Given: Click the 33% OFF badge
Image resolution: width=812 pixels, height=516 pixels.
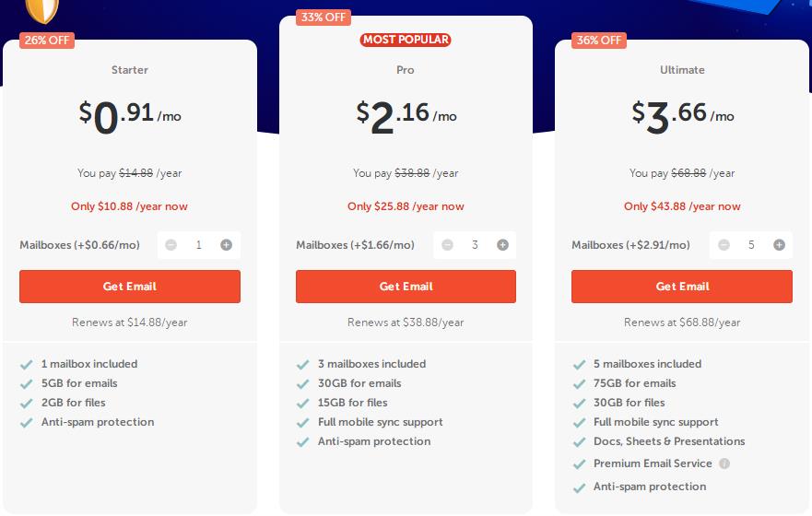Looking at the screenshot, I should [x=323, y=17].
